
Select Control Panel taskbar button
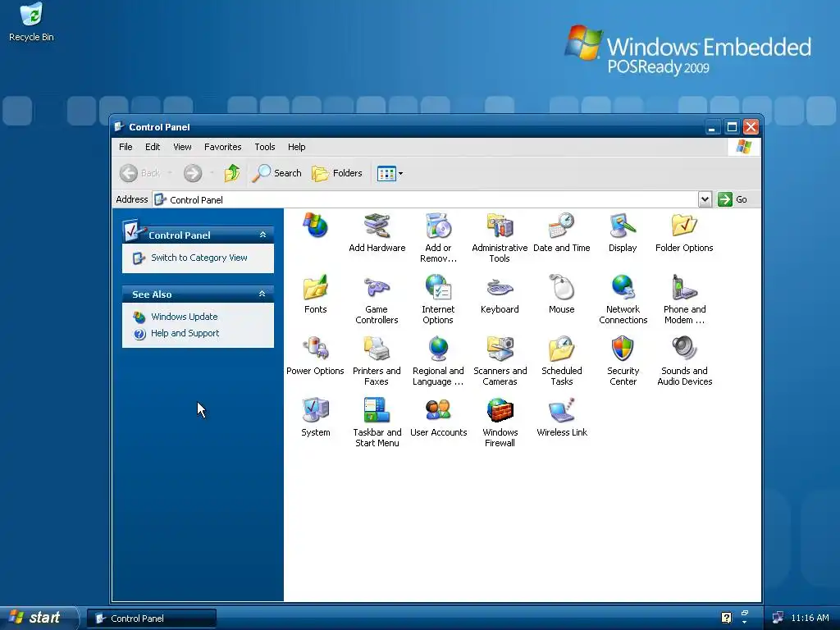click(152, 619)
